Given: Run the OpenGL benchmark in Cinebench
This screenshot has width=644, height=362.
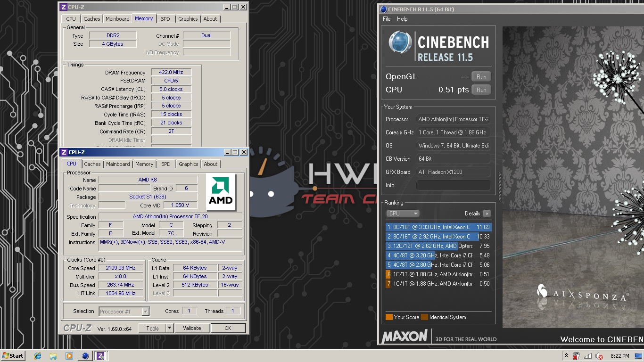Looking at the screenshot, I should click(481, 77).
